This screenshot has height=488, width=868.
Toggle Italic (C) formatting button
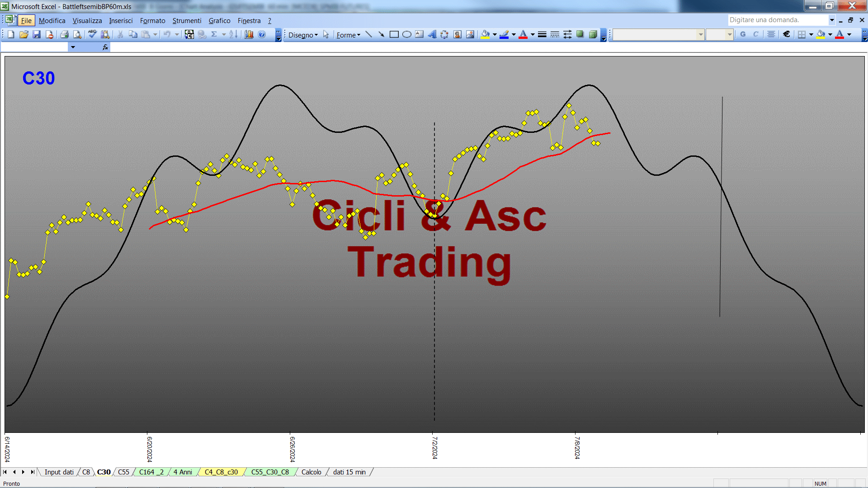click(x=755, y=34)
